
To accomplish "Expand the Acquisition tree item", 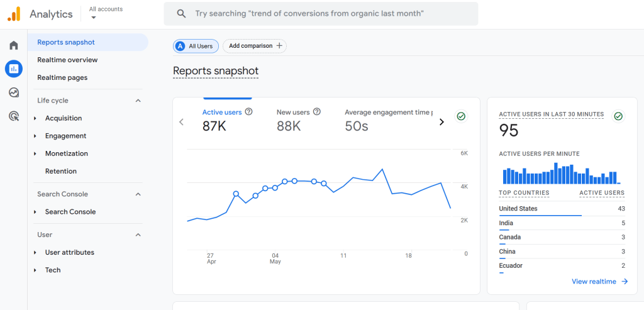I will [35, 118].
